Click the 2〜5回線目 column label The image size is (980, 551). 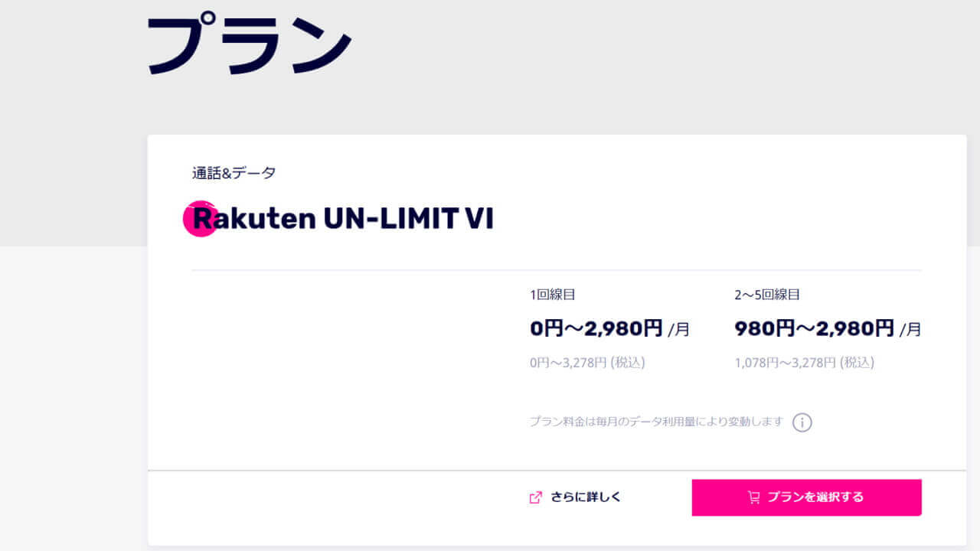tap(766, 295)
